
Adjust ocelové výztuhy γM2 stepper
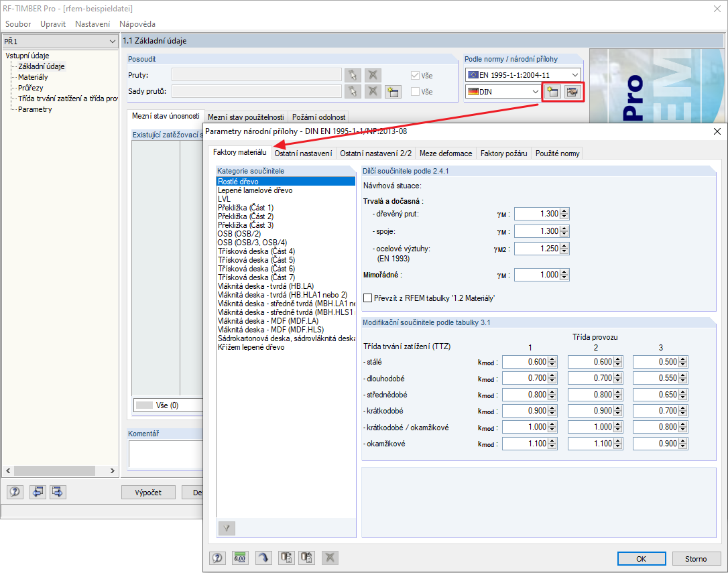click(x=564, y=249)
